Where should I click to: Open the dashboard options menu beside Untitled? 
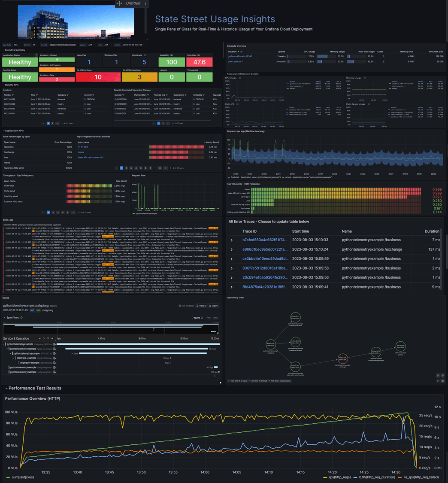(145, 3)
